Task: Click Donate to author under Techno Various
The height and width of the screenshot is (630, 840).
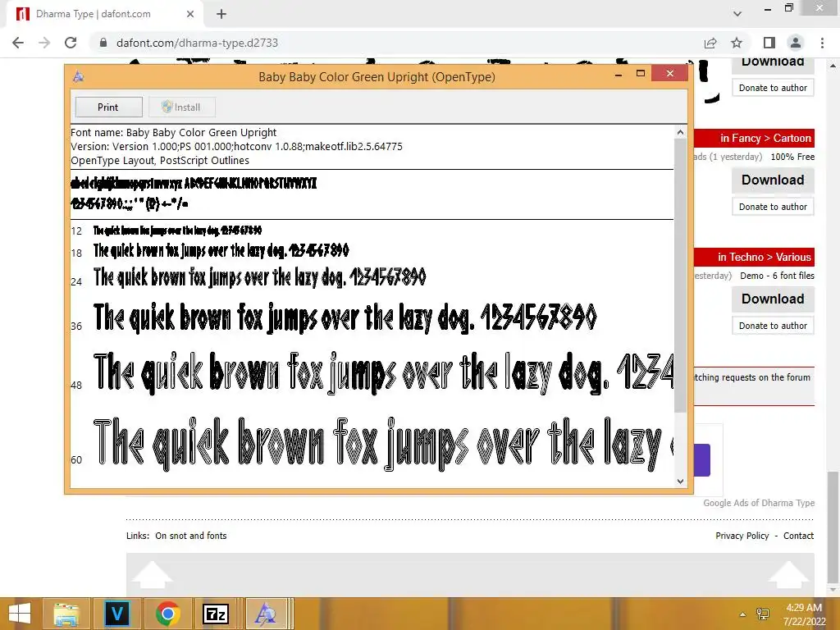Action: click(x=773, y=326)
